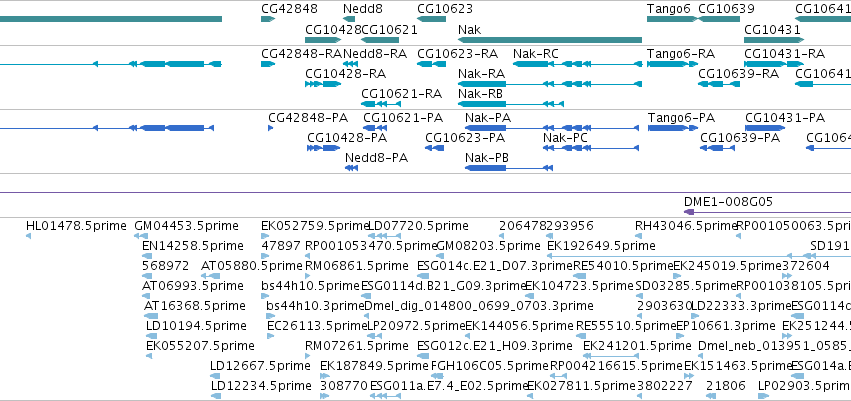The width and height of the screenshot is (851, 401).
Task: Select the Nak-PA protein label
Action: [488, 118]
